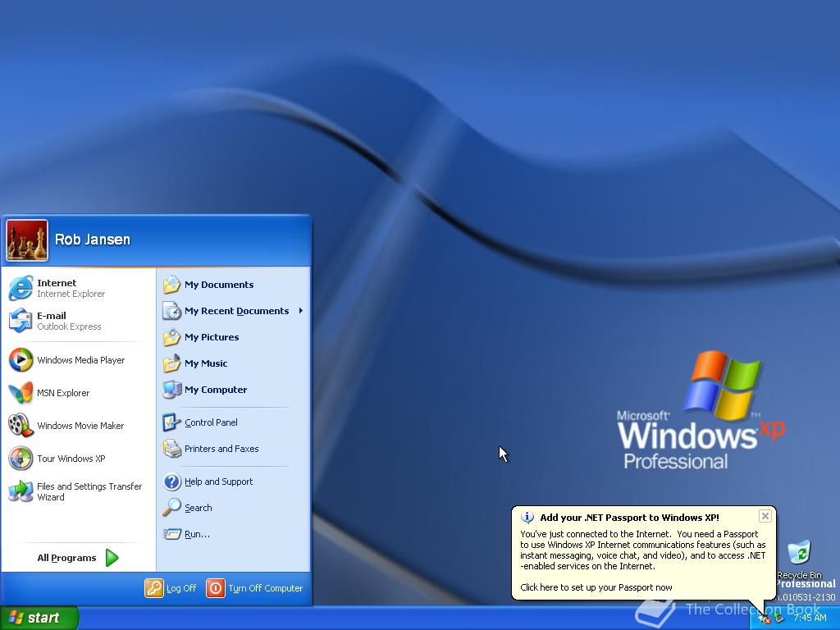Open Windows Movie Maker icon
Image resolution: width=840 pixels, height=630 pixels.
click(21, 426)
